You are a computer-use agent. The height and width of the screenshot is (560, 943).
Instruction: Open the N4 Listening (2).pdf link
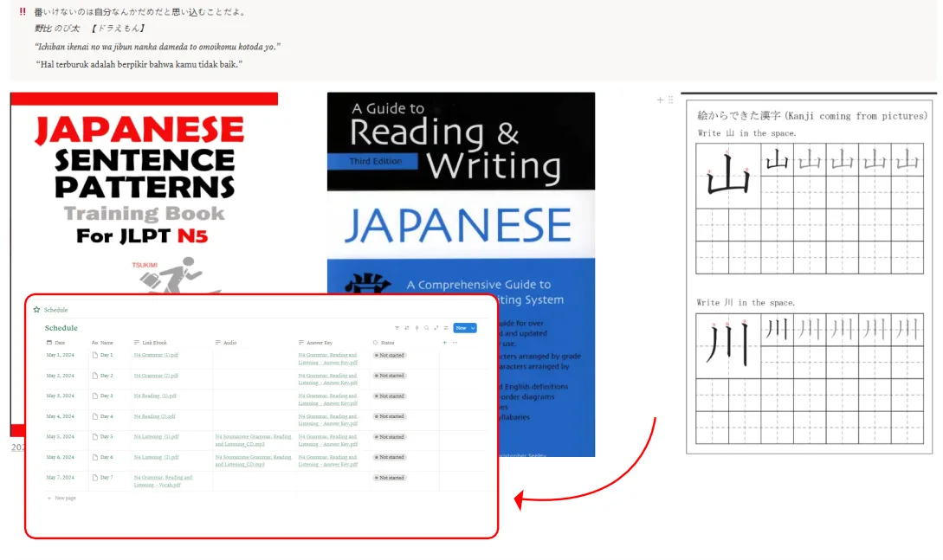coord(157,457)
